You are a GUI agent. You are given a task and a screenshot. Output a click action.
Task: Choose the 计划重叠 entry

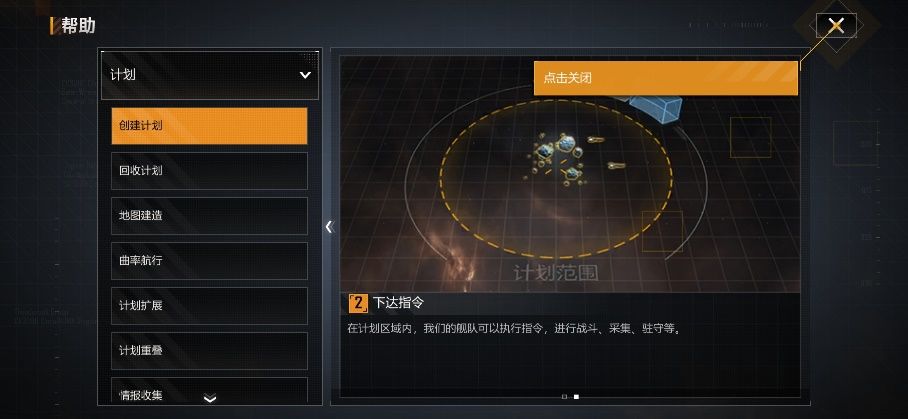[x=209, y=351]
